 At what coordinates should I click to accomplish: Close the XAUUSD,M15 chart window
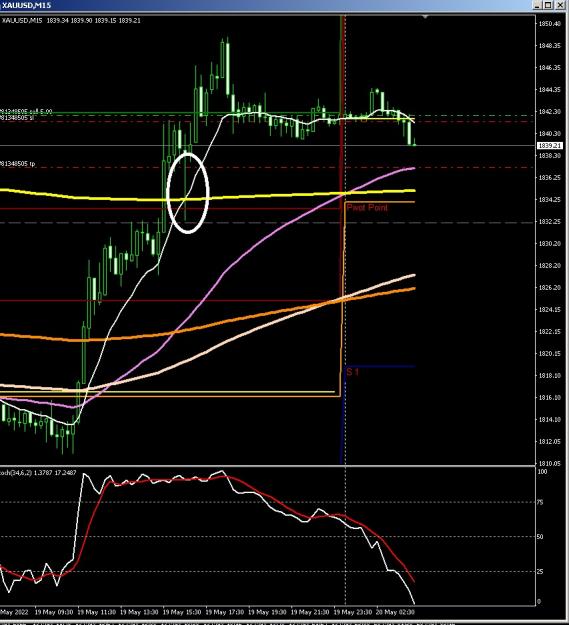pyautogui.click(x=560, y=5)
